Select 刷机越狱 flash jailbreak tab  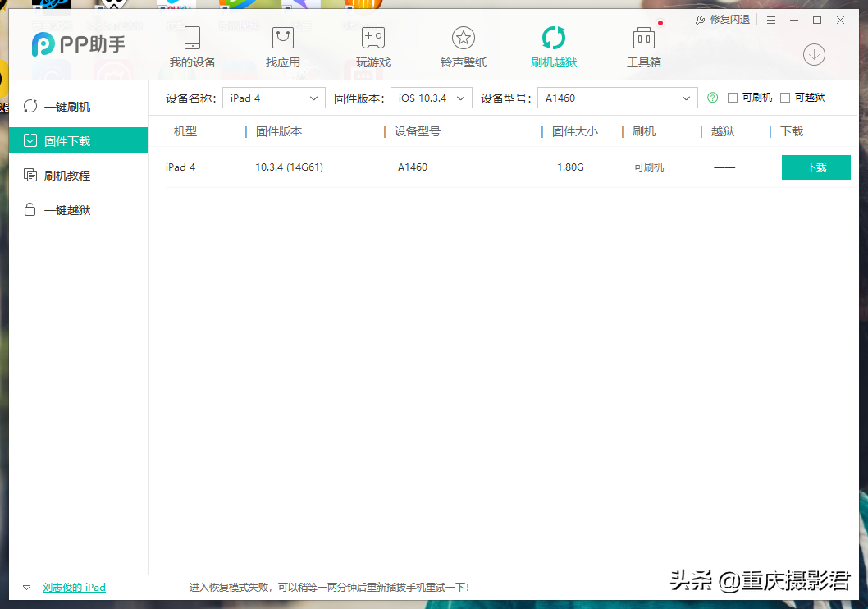point(554,47)
